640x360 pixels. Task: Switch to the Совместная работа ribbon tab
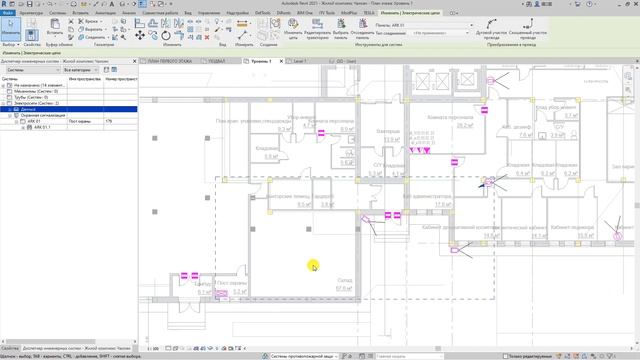click(x=160, y=13)
